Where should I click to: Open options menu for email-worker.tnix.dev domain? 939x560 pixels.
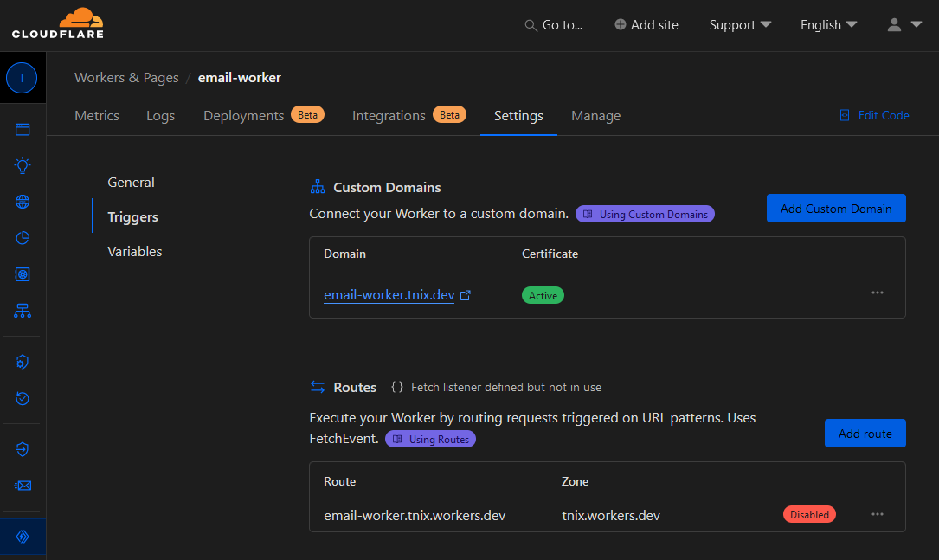click(x=878, y=293)
